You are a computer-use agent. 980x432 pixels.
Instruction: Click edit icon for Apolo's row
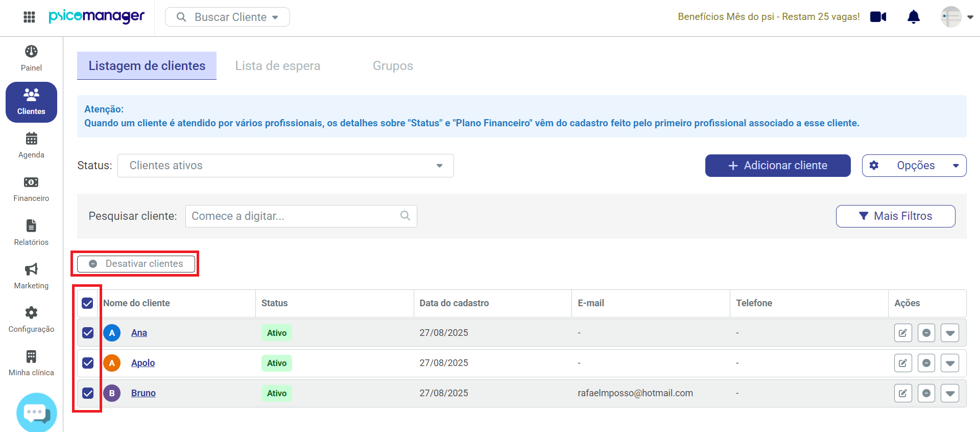pos(903,363)
